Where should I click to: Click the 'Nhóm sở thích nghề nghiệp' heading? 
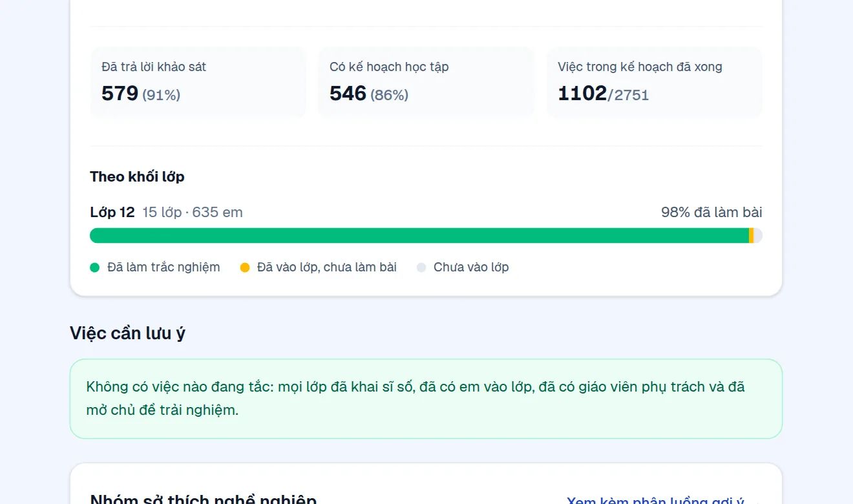coord(204,499)
